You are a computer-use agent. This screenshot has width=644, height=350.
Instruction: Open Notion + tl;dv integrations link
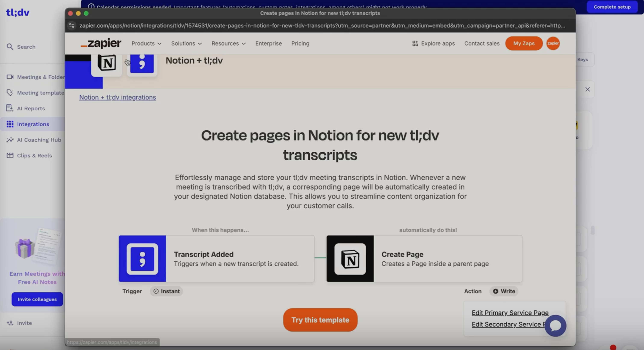pyautogui.click(x=118, y=97)
